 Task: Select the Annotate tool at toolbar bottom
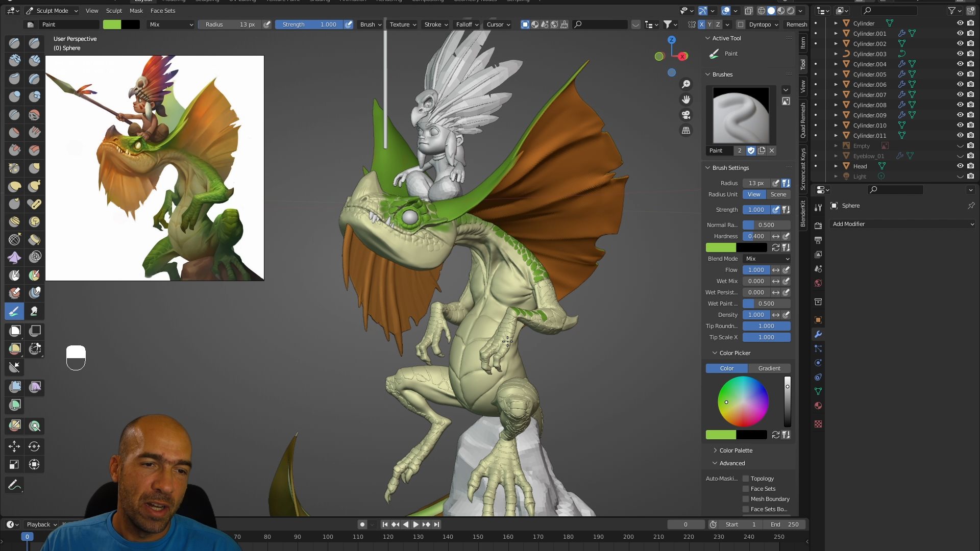[x=14, y=484]
